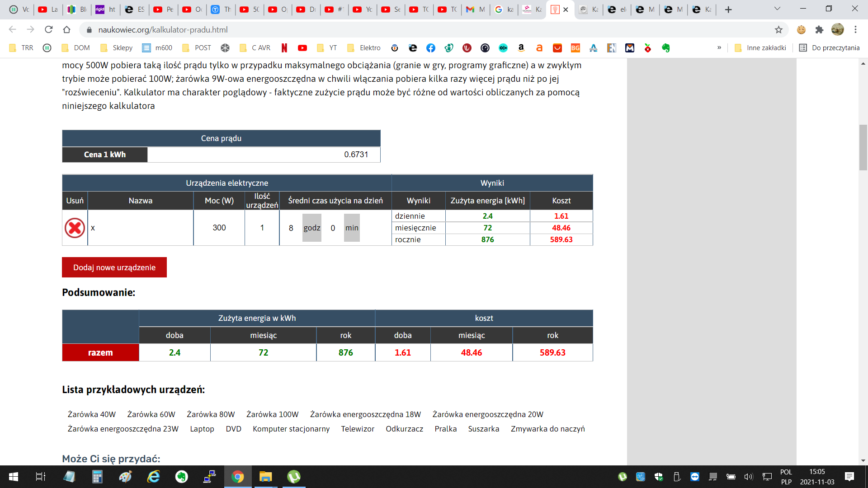Click the Amazon bookmark icon
The image size is (868, 488).
click(x=521, y=48)
